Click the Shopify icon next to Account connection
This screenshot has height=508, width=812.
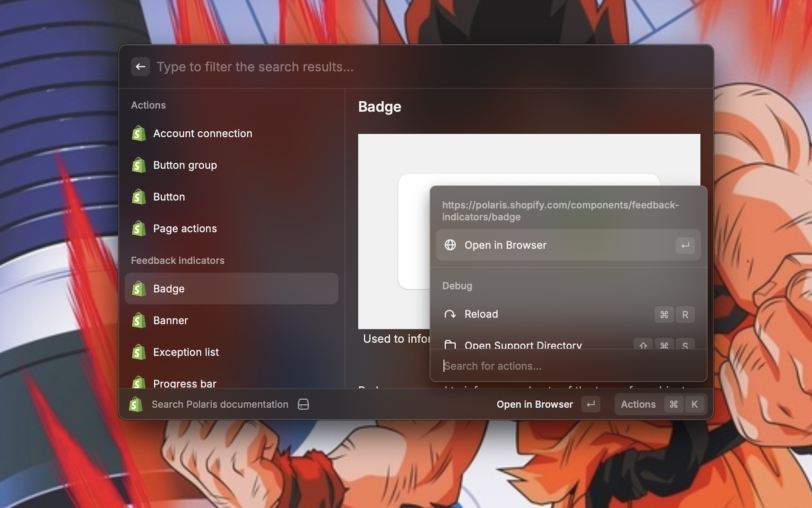pyautogui.click(x=139, y=134)
